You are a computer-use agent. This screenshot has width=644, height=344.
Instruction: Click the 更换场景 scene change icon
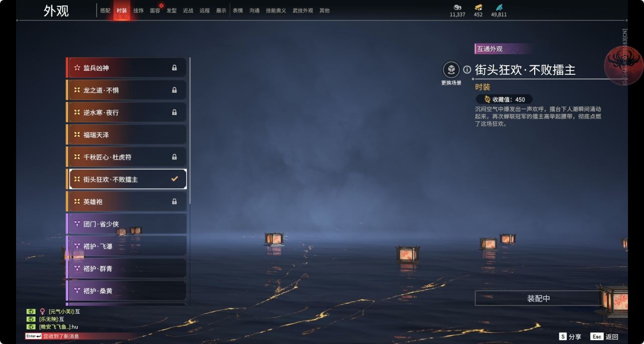point(451,70)
